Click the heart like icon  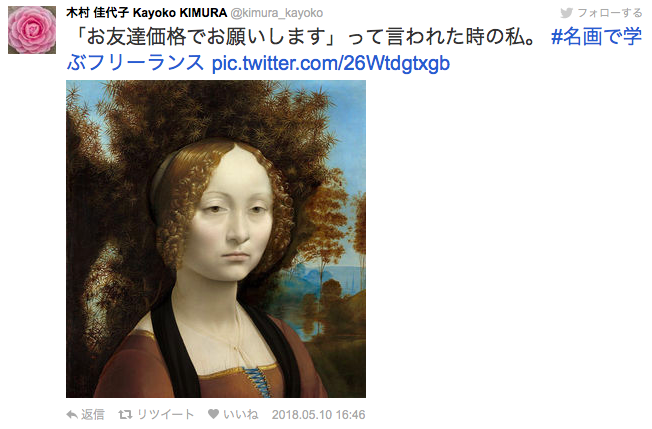(213, 414)
